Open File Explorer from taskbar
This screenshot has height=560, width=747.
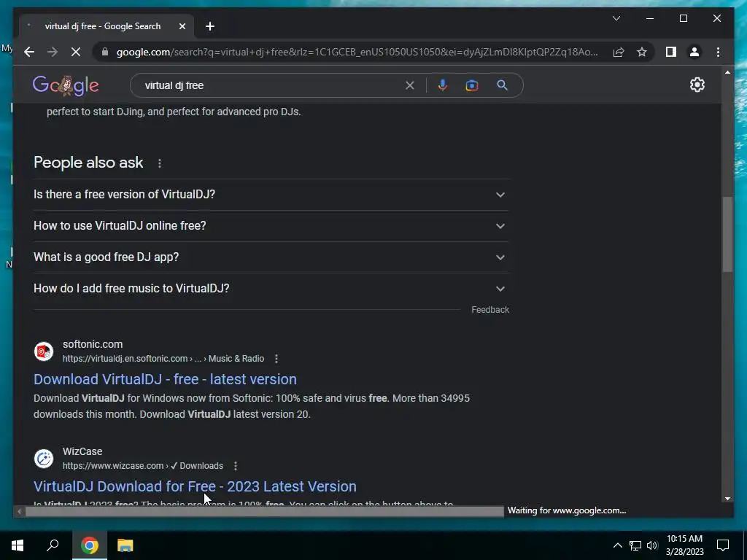(125, 545)
